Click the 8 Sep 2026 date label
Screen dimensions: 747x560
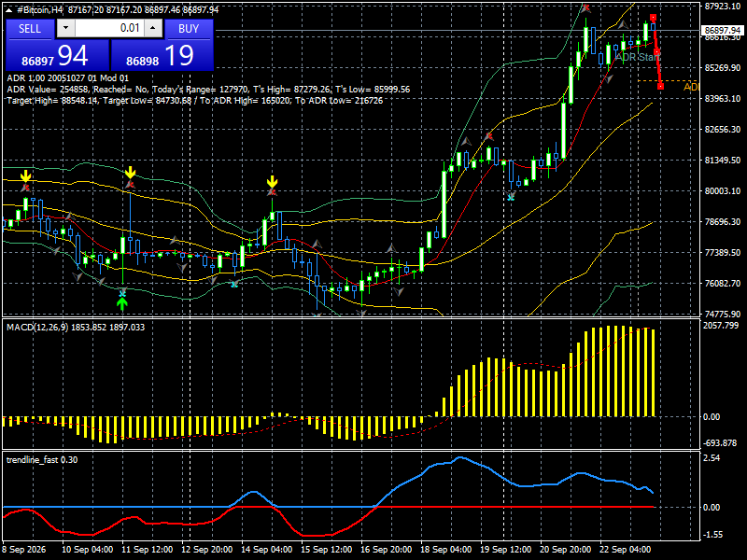[x=24, y=549]
